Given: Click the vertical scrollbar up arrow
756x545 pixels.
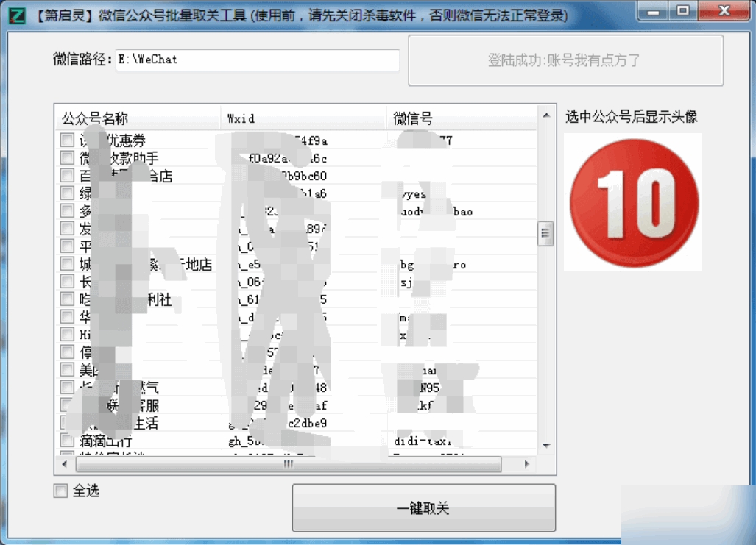Looking at the screenshot, I should coord(545,115).
